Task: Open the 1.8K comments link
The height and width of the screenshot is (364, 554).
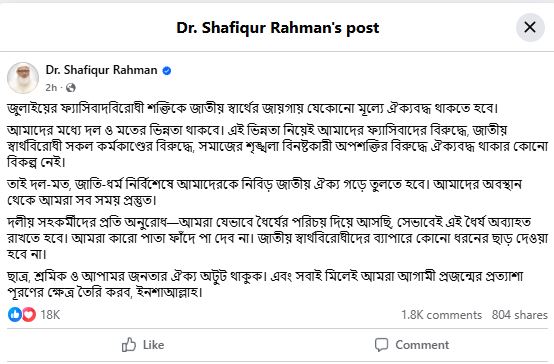Action: [x=441, y=315]
